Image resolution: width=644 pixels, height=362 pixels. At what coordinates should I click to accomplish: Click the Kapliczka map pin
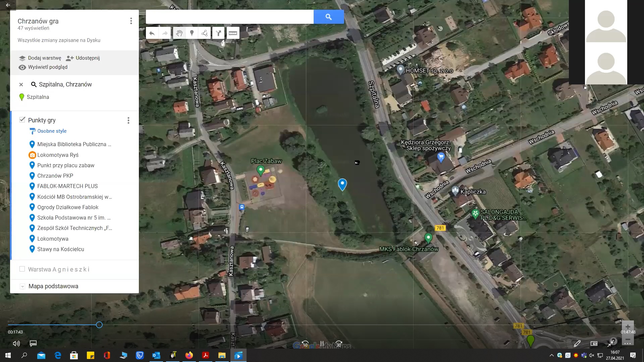[x=455, y=191]
